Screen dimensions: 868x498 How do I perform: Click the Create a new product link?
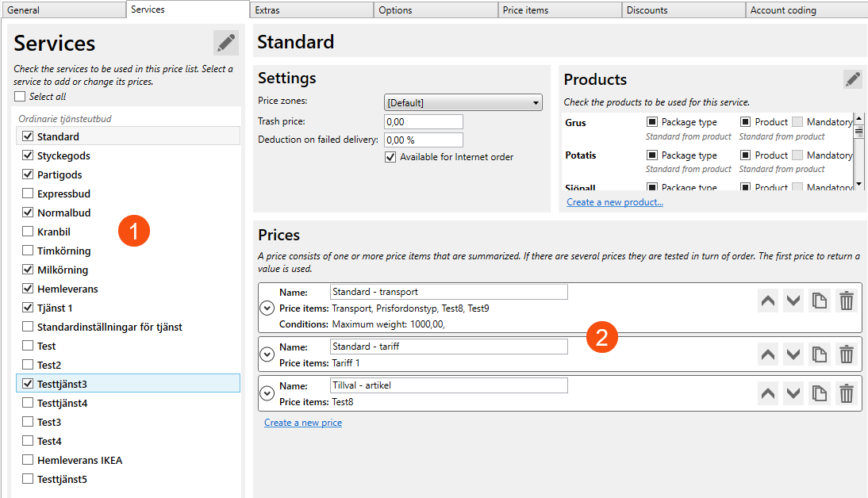pos(615,202)
